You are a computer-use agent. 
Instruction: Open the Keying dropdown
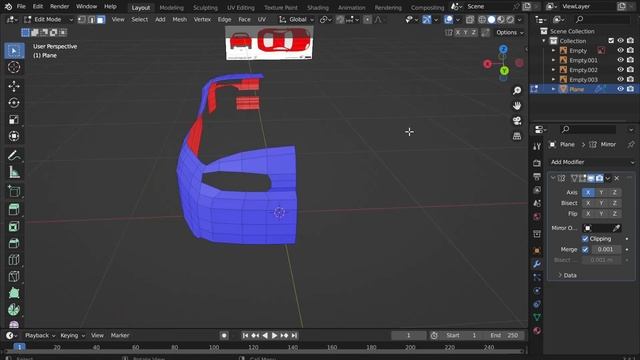coord(72,335)
